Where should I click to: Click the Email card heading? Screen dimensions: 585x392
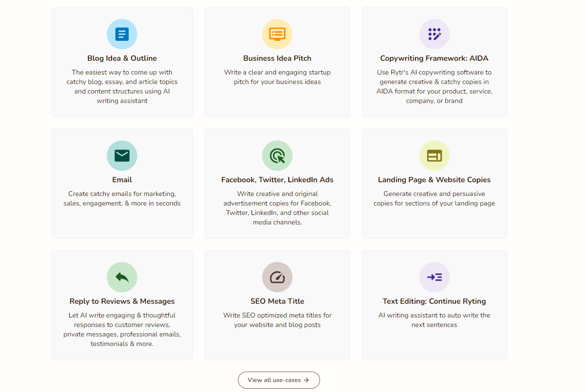point(122,180)
